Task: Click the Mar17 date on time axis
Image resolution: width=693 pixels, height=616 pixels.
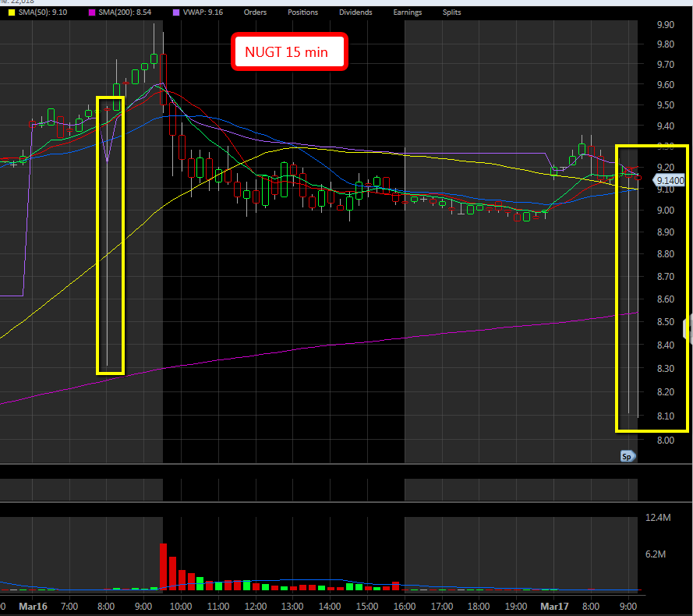Action: (554, 605)
